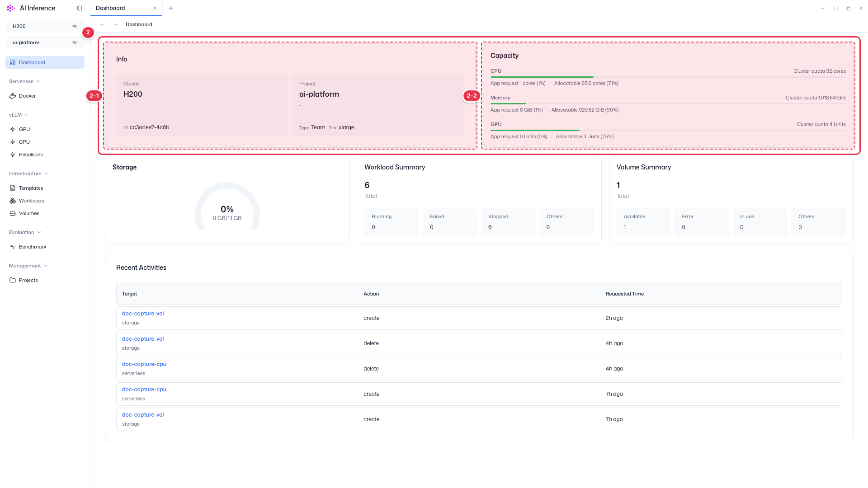Click the Rebellions lightning icon
This screenshot has height=488, width=868.
tap(13, 155)
